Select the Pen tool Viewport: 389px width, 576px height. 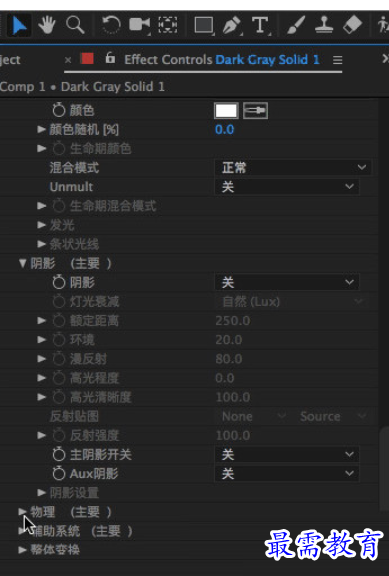click(x=232, y=25)
